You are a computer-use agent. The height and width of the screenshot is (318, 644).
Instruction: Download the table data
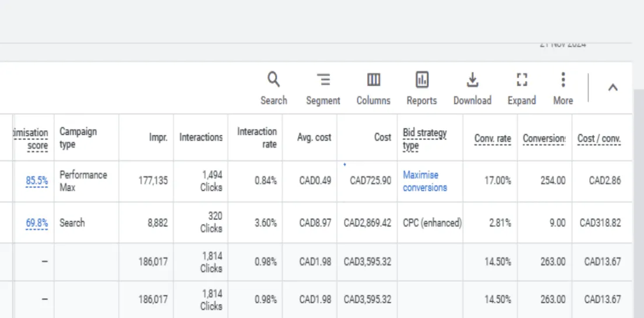pyautogui.click(x=472, y=89)
